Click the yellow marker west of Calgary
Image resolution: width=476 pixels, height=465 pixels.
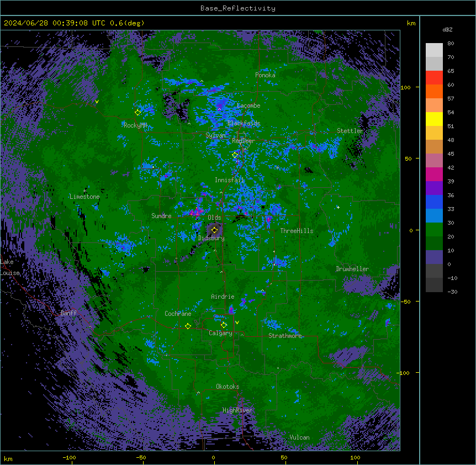(188, 326)
